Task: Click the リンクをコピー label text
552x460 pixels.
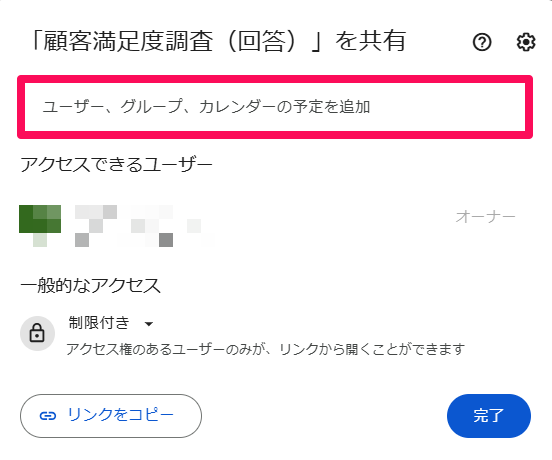Action: click(x=121, y=415)
